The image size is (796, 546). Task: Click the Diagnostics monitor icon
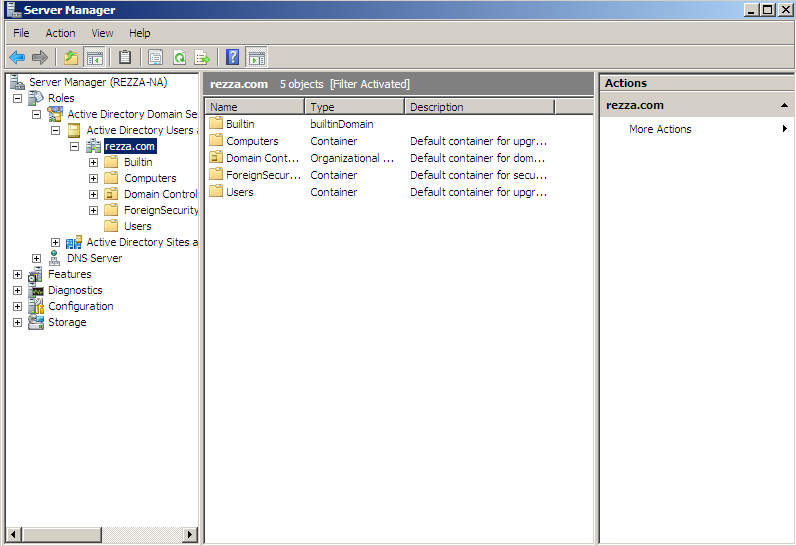click(x=36, y=290)
